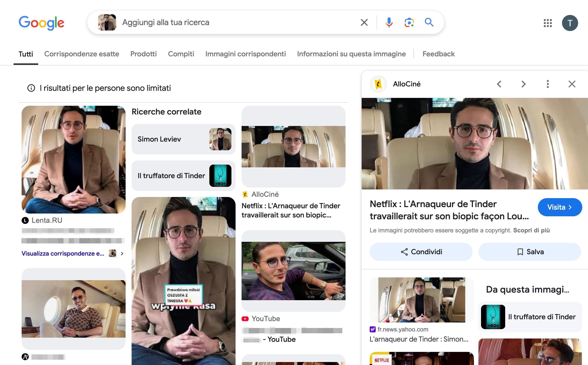Screen dimensions: 588x365
Task: Click 'I risultati per le persone sono limitati'
Action: click(105, 88)
